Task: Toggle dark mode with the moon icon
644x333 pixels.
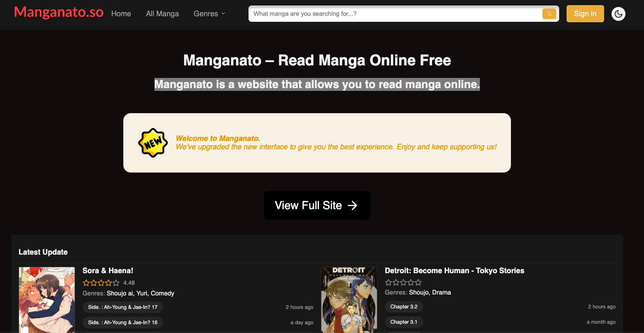Action: pyautogui.click(x=618, y=14)
